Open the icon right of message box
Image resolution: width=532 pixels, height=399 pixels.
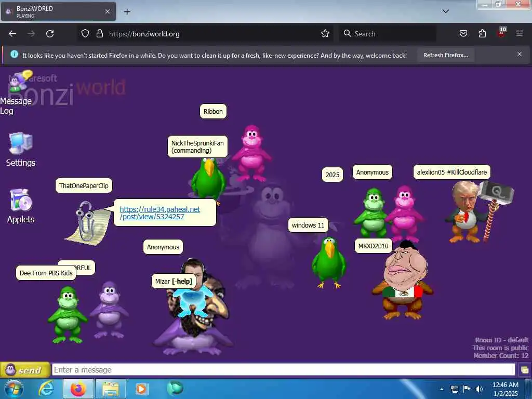524,370
